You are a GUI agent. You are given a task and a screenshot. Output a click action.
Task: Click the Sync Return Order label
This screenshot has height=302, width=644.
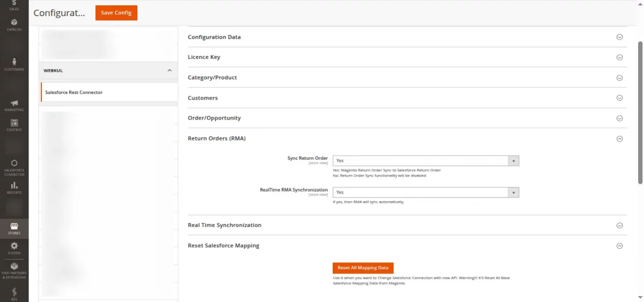(308, 158)
